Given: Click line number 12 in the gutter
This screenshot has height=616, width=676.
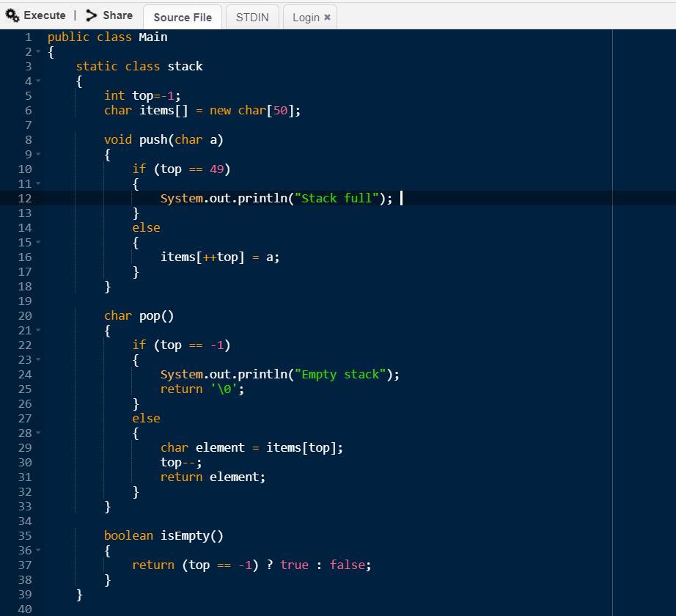Looking at the screenshot, I should click(x=25, y=198).
